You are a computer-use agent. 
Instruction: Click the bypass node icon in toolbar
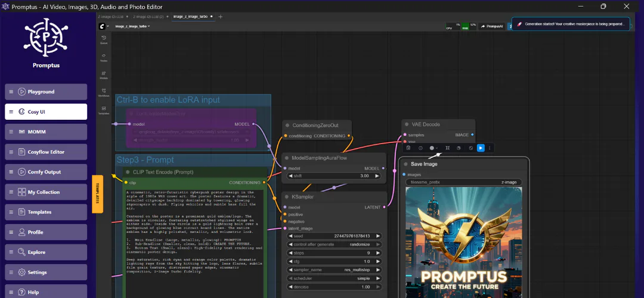470,148
